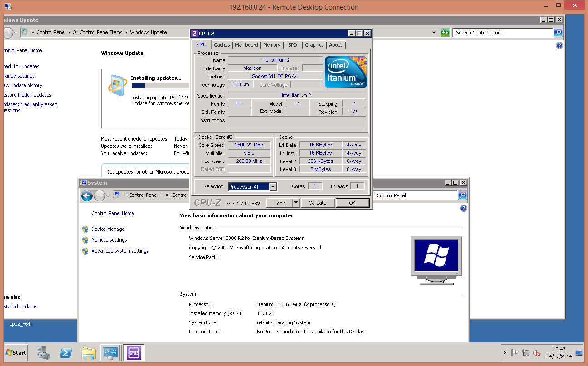Show the About tab in CPU-Z
This screenshot has width=588, height=366.
pos(336,45)
